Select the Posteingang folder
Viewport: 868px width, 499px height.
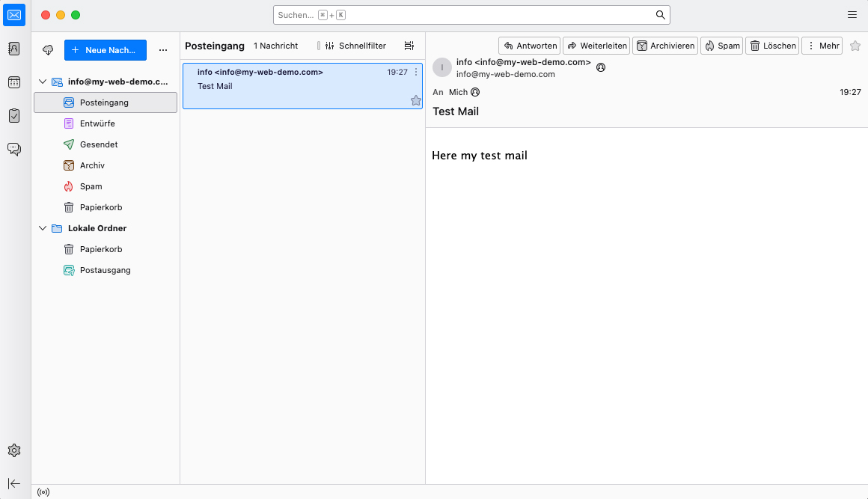tap(106, 103)
